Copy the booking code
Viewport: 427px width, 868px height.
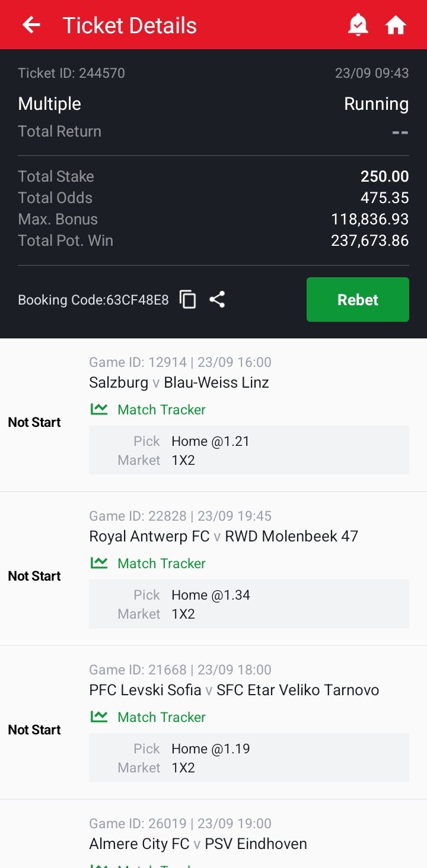pyautogui.click(x=188, y=300)
